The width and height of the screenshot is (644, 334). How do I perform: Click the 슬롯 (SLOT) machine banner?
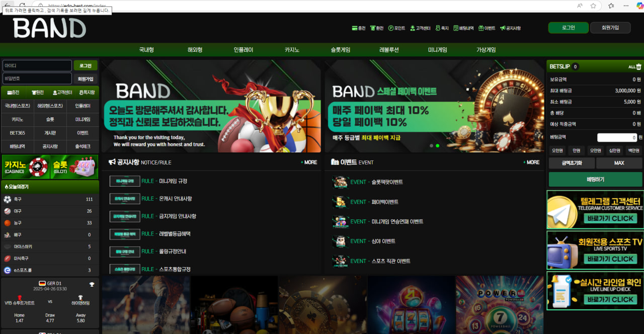74,167
